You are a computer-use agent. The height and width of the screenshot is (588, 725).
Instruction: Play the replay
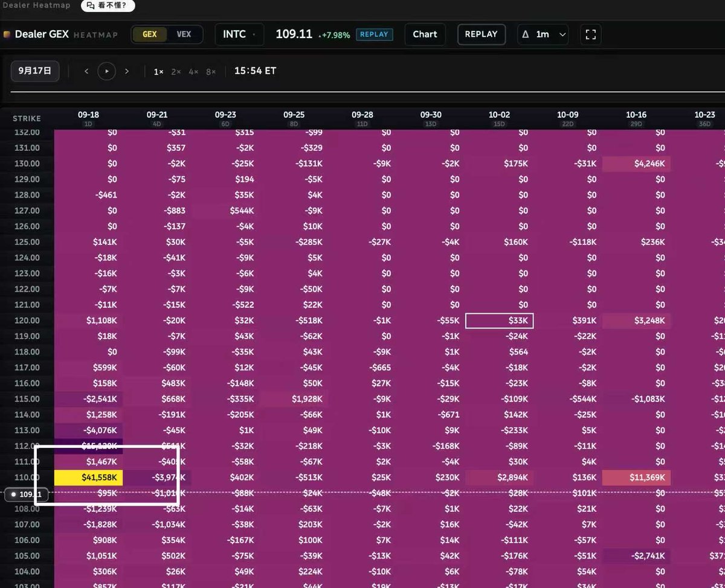(107, 71)
